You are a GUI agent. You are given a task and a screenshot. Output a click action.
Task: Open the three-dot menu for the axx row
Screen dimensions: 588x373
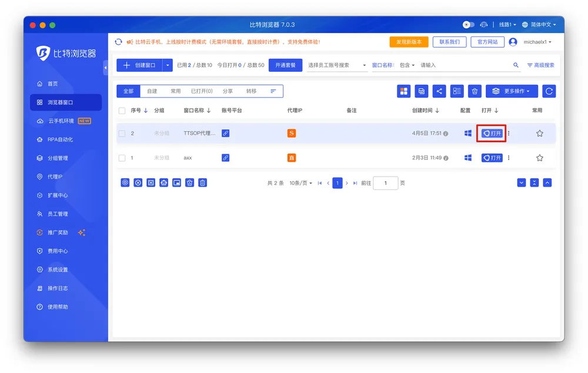[x=509, y=158]
